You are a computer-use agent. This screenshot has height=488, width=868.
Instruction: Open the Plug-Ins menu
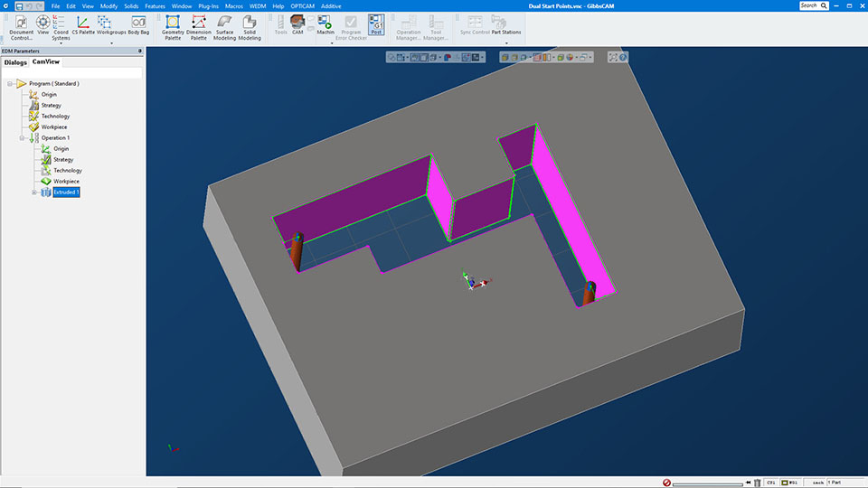tap(208, 6)
